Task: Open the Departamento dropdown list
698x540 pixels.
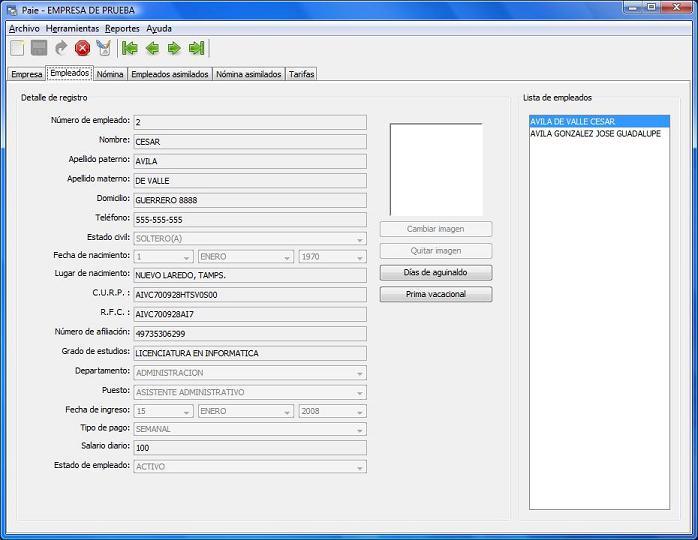Action: point(360,373)
